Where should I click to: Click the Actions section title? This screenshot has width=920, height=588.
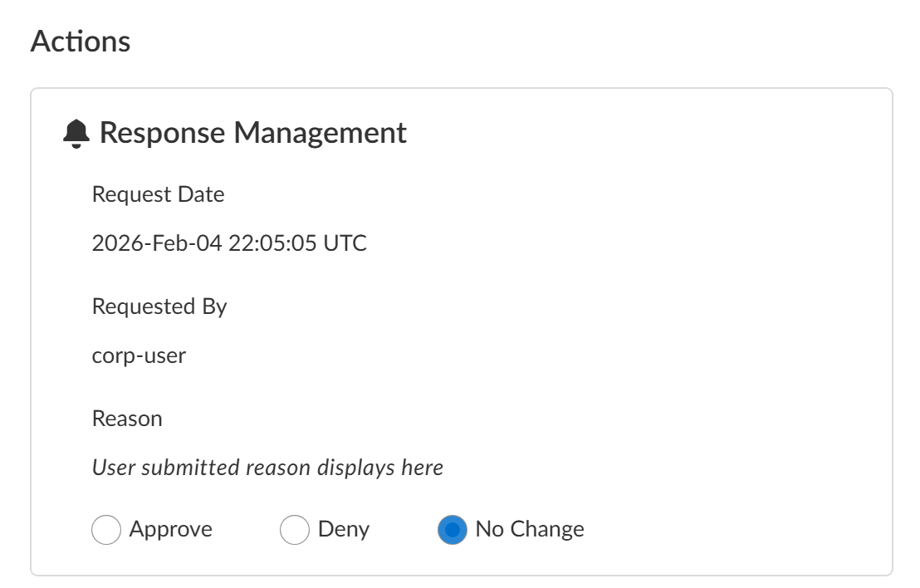tap(81, 42)
